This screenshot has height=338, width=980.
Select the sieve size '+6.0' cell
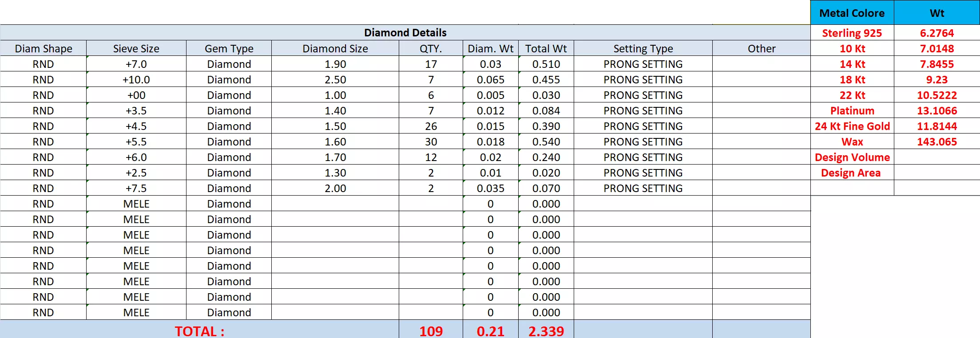[x=136, y=157]
